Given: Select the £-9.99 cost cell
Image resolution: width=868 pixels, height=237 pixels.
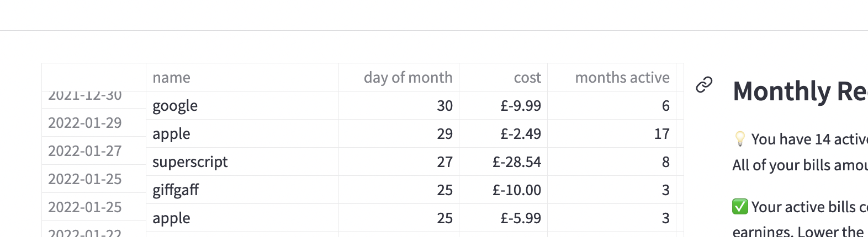Looking at the screenshot, I should tap(503, 105).
